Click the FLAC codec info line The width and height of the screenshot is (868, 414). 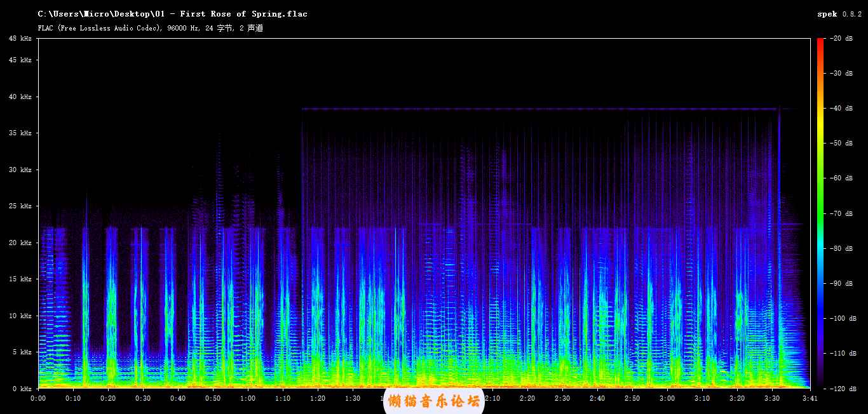pos(150,28)
